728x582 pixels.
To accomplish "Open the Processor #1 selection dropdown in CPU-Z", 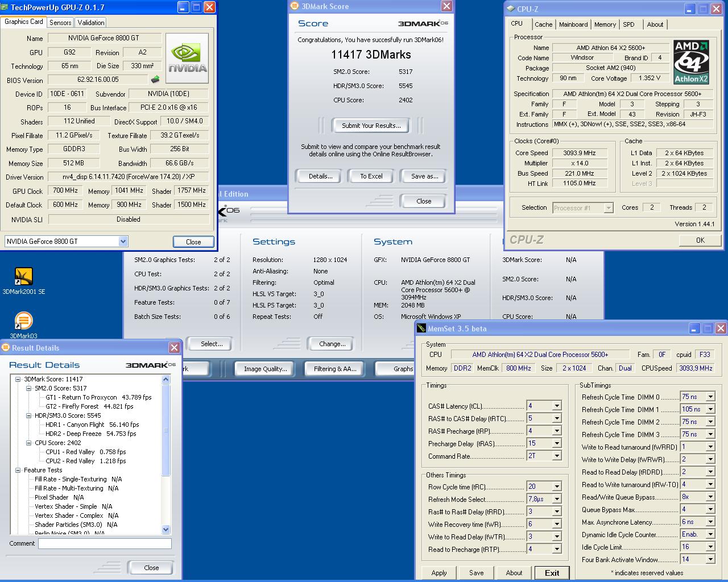I will click(x=608, y=208).
